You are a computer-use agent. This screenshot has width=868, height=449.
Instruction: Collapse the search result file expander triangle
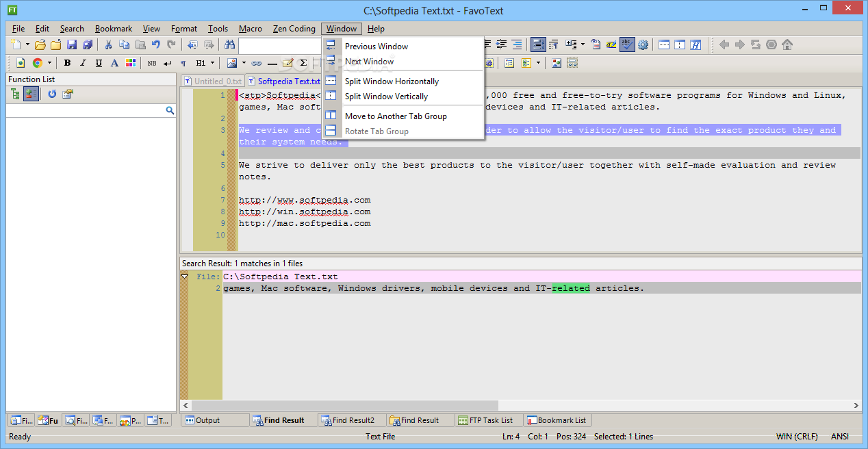point(184,277)
